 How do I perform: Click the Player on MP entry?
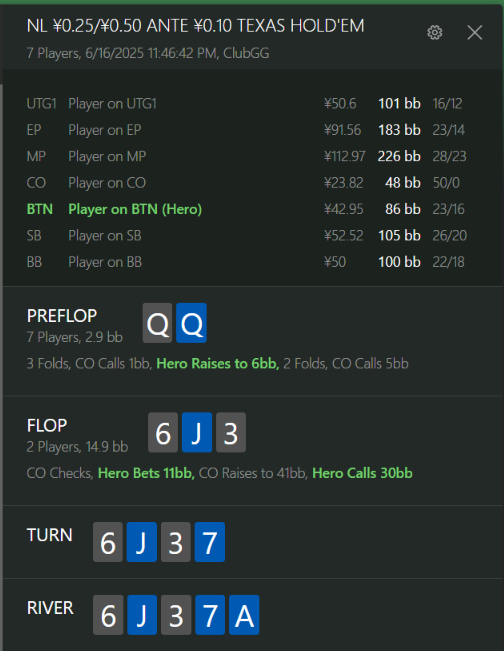(247, 156)
